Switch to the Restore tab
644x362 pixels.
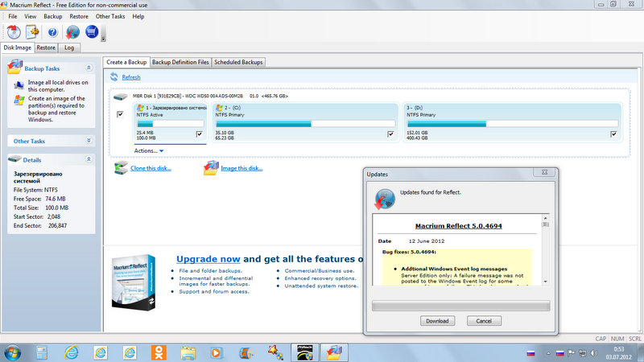tap(46, 47)
